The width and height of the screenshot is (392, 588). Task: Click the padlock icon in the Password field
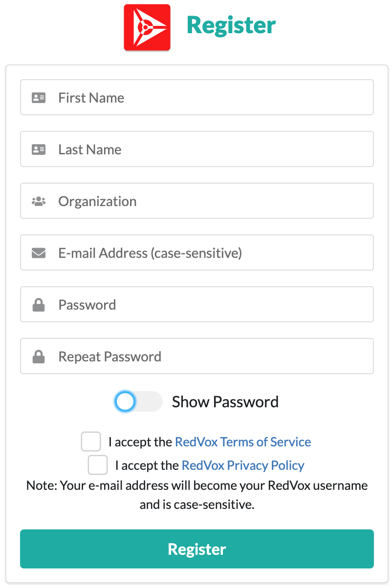tap(39, 305)
